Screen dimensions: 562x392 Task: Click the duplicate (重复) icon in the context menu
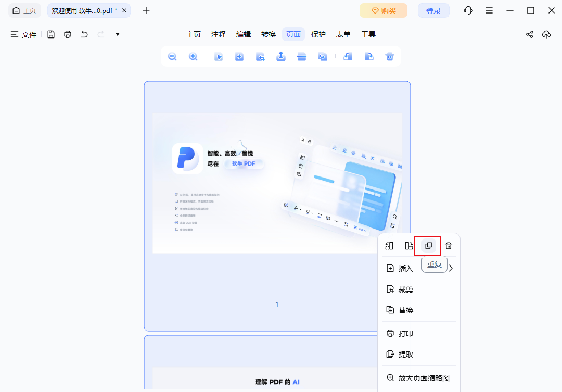[x=428, y=246]
